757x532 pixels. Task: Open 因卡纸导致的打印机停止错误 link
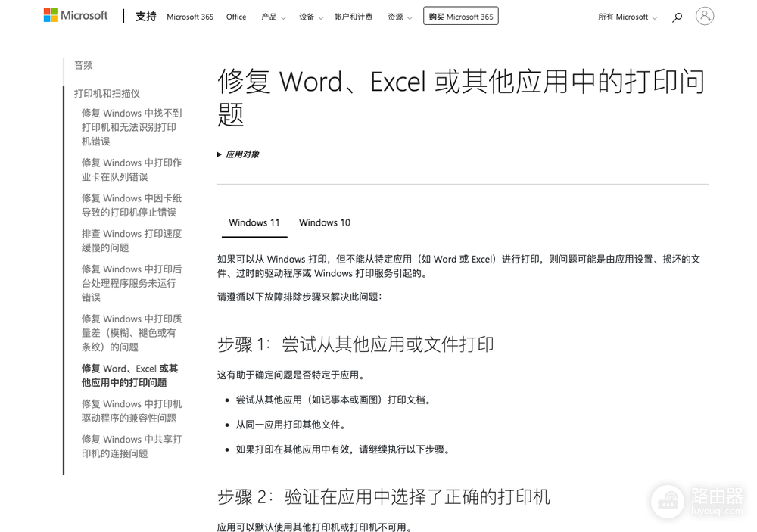131,205
